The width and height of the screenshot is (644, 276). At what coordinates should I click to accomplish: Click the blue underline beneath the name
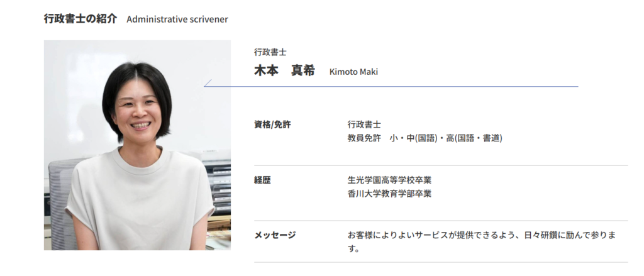pyautogui.click(x=391, y=87)
